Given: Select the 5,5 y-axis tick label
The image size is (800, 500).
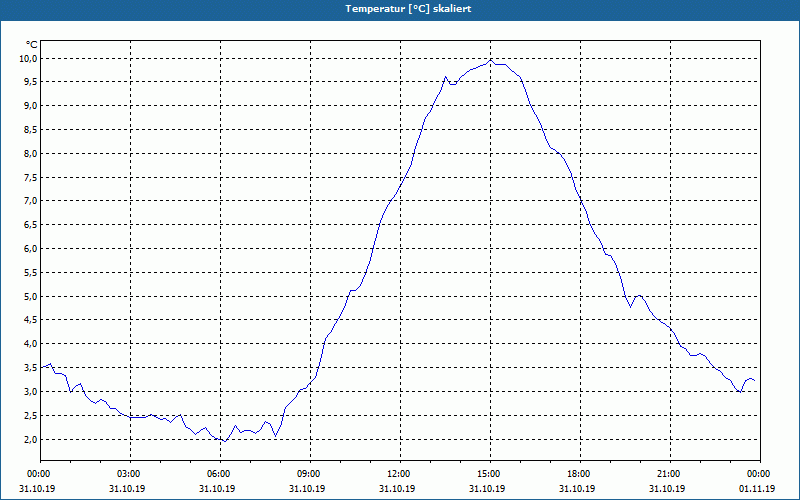Looking at the screenshot, I should [x=31, y=272].
